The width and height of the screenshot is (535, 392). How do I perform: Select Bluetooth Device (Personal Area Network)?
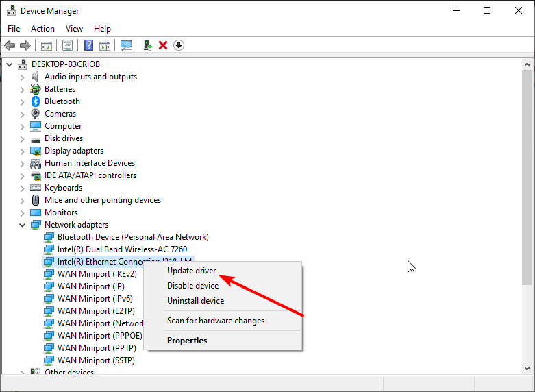(133, 237)
